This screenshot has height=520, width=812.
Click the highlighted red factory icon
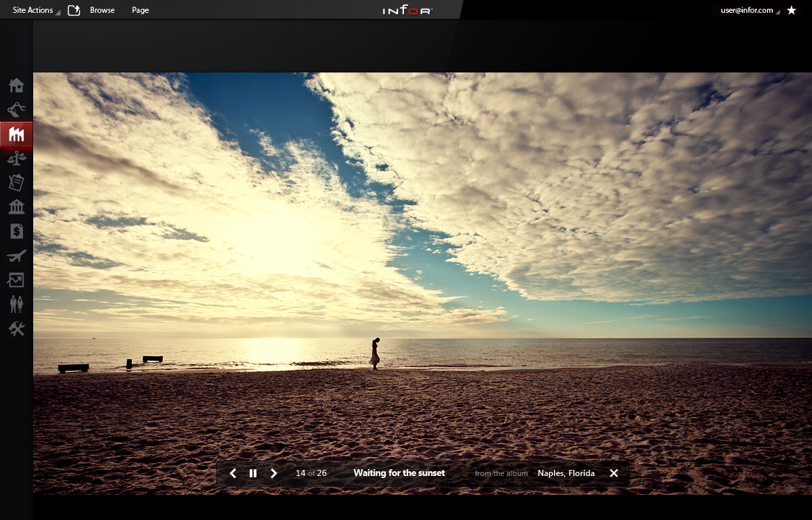tap(16, 135)
